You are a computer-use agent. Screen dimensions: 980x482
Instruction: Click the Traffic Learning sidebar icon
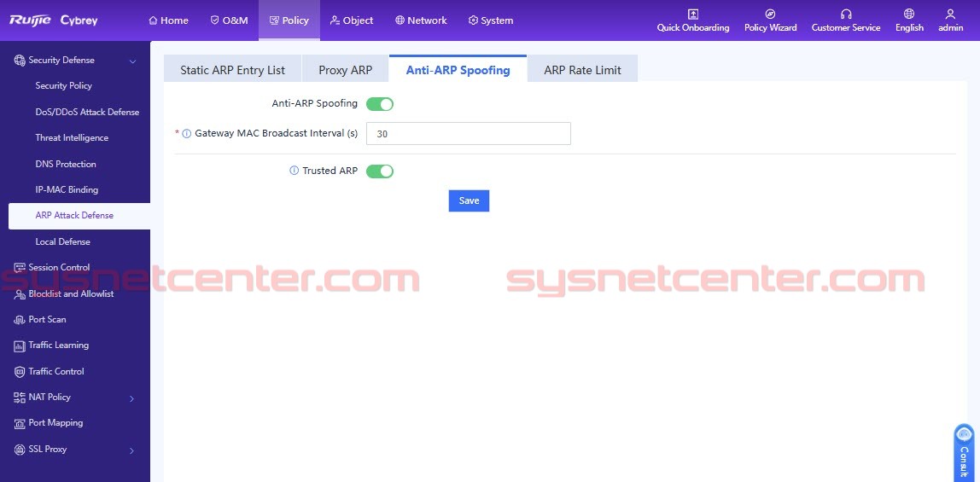tap(20, 346)
